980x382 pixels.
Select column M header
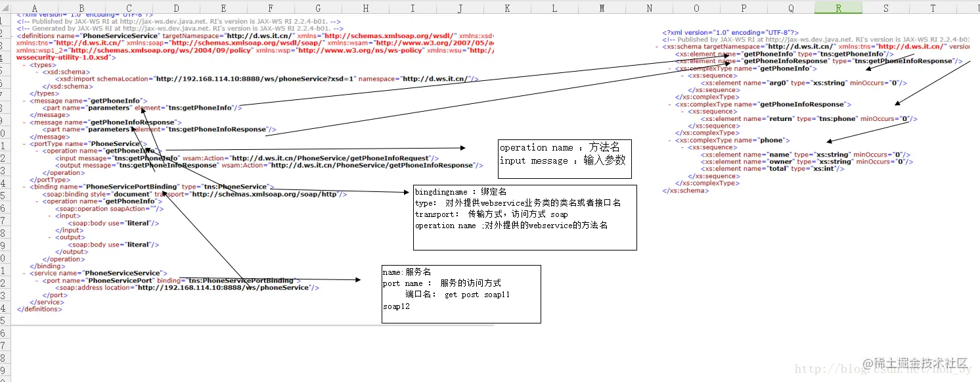click(x=602, y=7)
